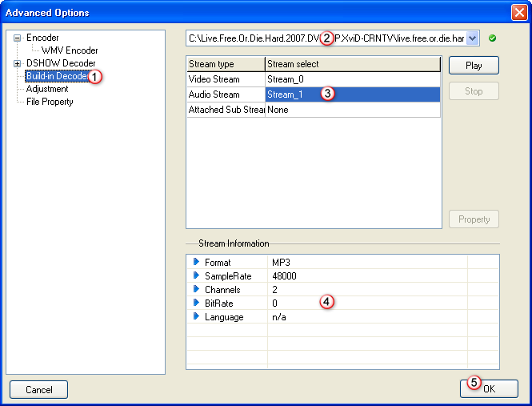Select the Video Stream row
The width and height of the screenshot is (532, 406).
tap(226, 79)
